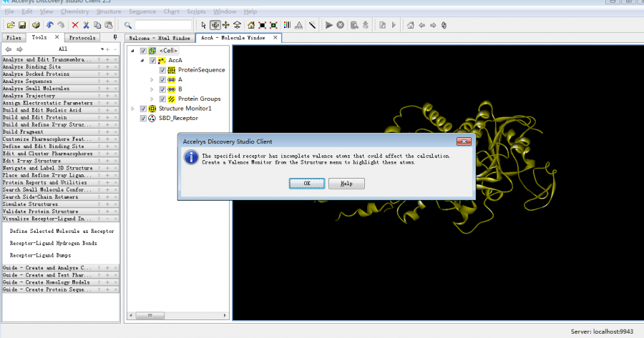This screenshot has width=644, height=338.
Task: Click the Stop job round icon
Action: (x=340, y=25)
